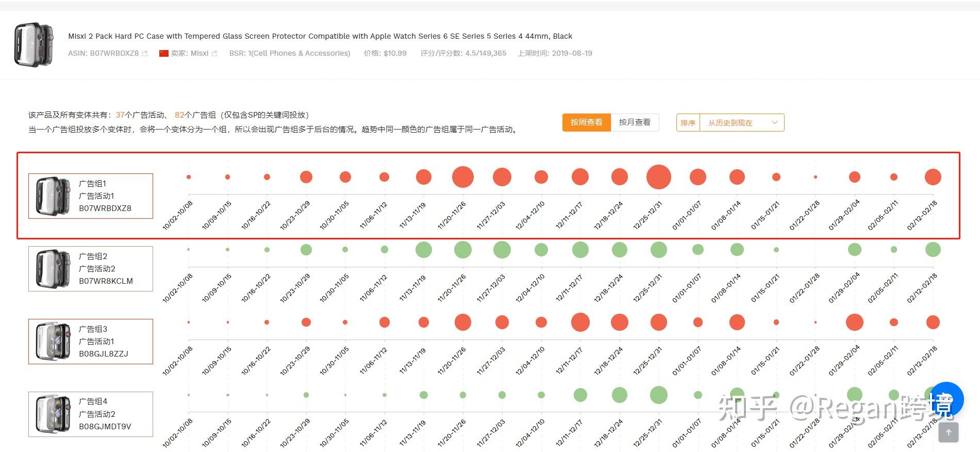Click 广告组2 green bubble at 01/29-02/04
This screenshot has height=452, width=980.
click(x=855, y=250)
